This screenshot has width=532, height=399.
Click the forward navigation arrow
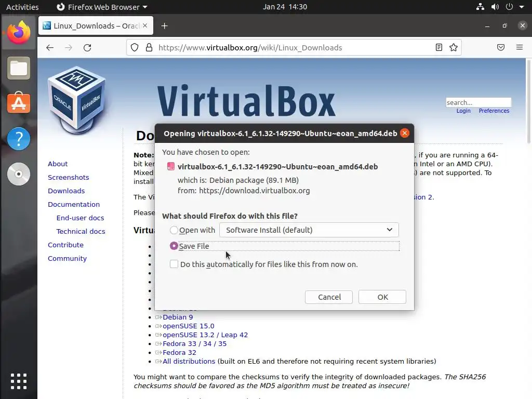coord(69,47)
